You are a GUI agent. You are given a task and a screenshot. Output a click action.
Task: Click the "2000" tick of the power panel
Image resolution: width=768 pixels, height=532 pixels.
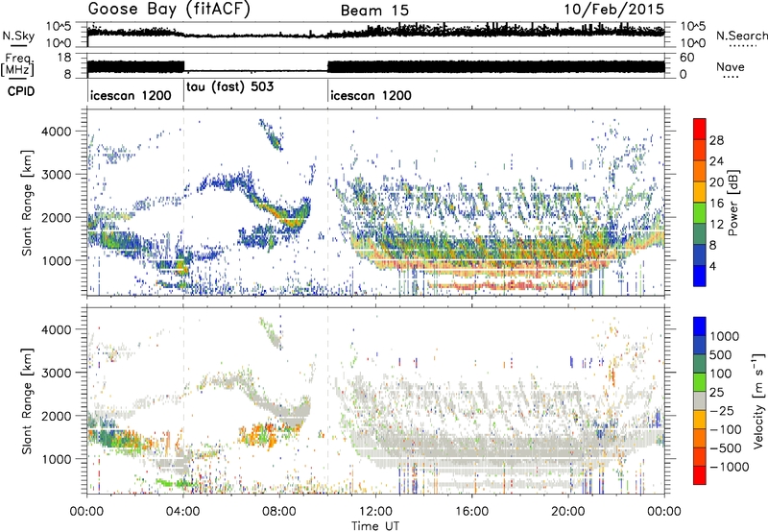[x=57, y=217]
